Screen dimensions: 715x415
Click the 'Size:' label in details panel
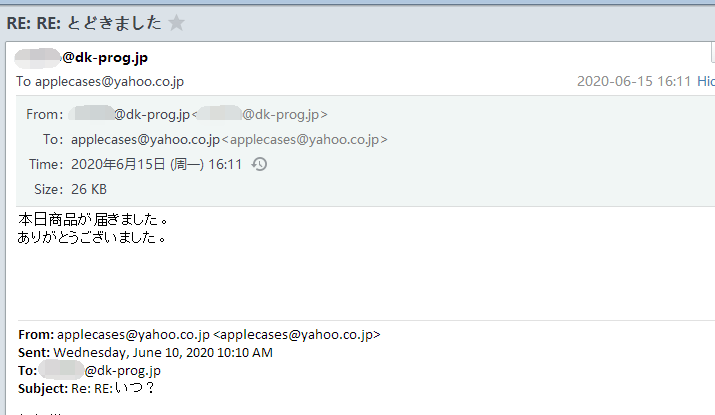[x=48, y=189]
